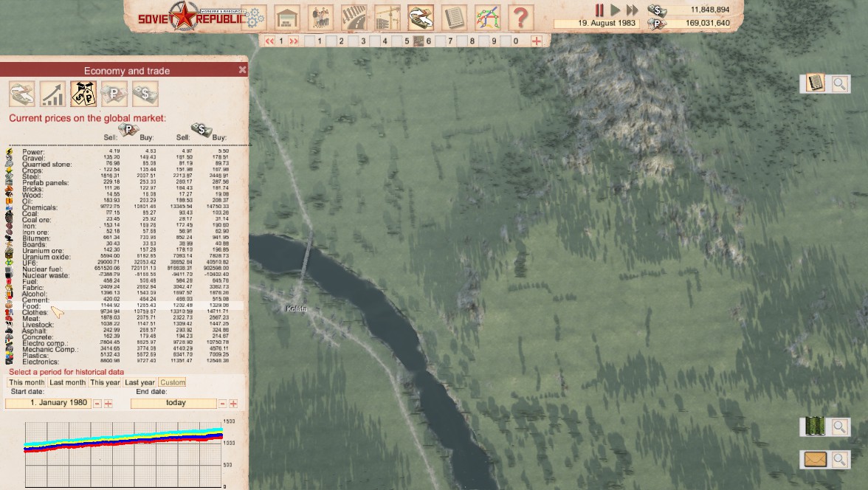868x490 pixels.
Task: Select the 'Custom' period option
Action: point(173,382)
